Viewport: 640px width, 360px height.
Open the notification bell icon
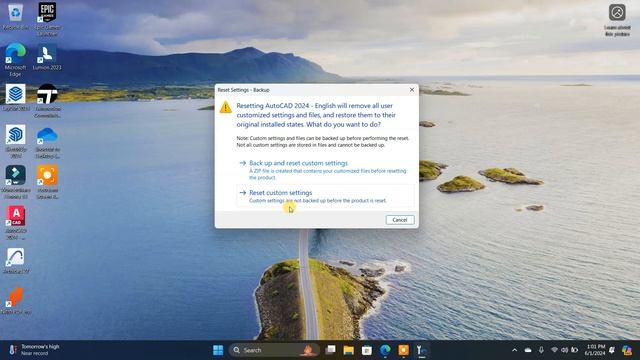coord(612,350)
